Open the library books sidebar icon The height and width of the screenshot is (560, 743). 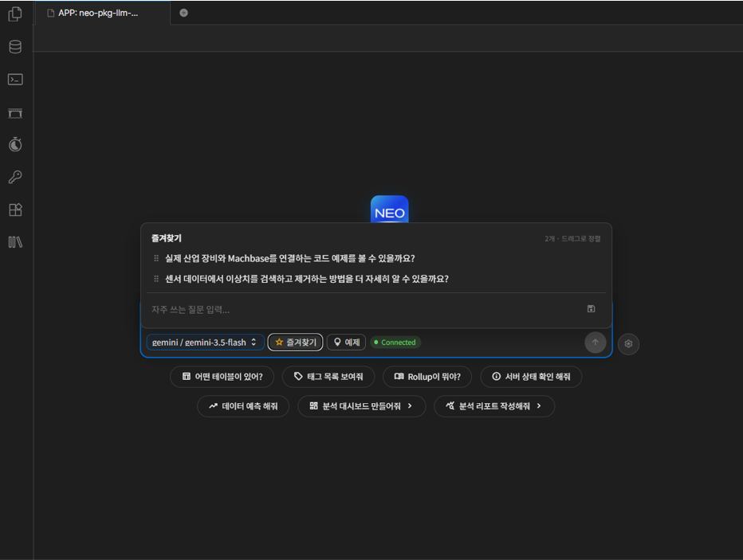tap(15, 242)
